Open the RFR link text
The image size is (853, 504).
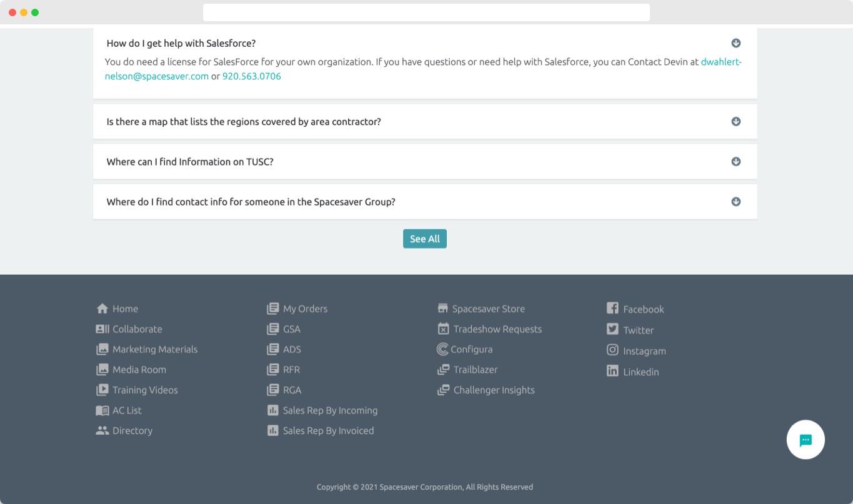(x=291, y=370)
